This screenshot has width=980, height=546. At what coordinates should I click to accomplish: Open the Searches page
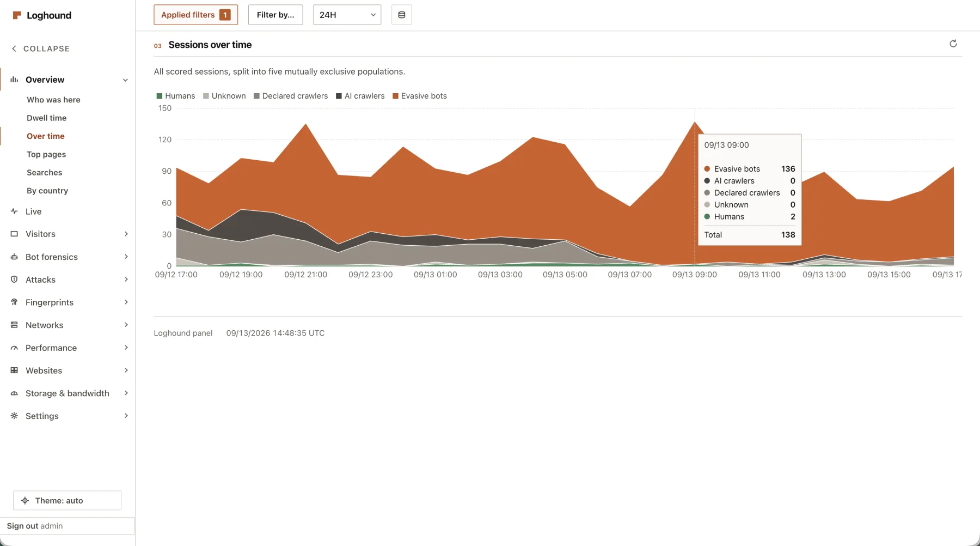point(45,173)
